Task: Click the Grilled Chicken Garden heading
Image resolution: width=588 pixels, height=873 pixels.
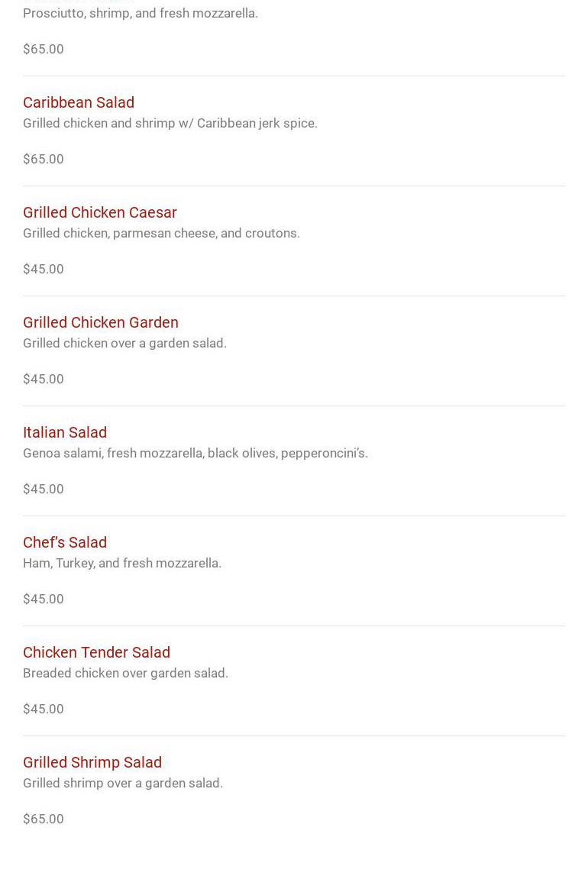Action: point(101,322)
